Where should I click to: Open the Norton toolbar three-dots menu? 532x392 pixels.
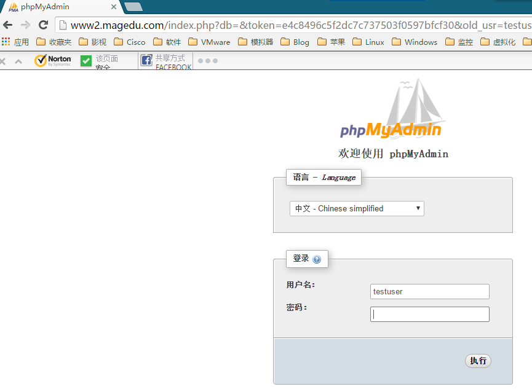pyautogui.click(x=208, y=61)
